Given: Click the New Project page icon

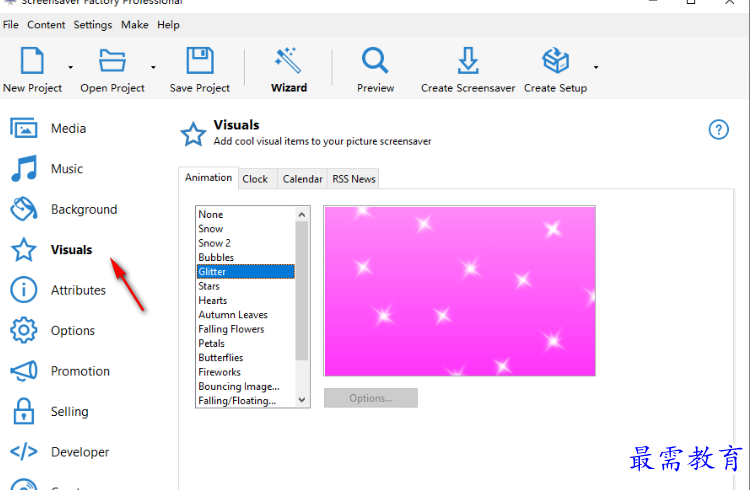Looking at the screenshot, I should click(x=32, y=61).
